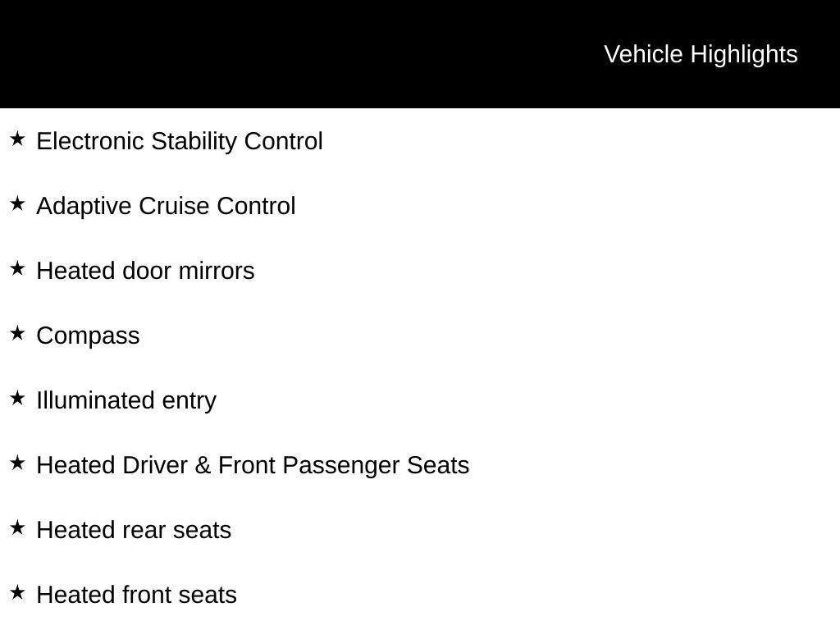840x630 pixels.
Task: Click Heated Driver & Front Passenger Seats text
Action: 253,466
